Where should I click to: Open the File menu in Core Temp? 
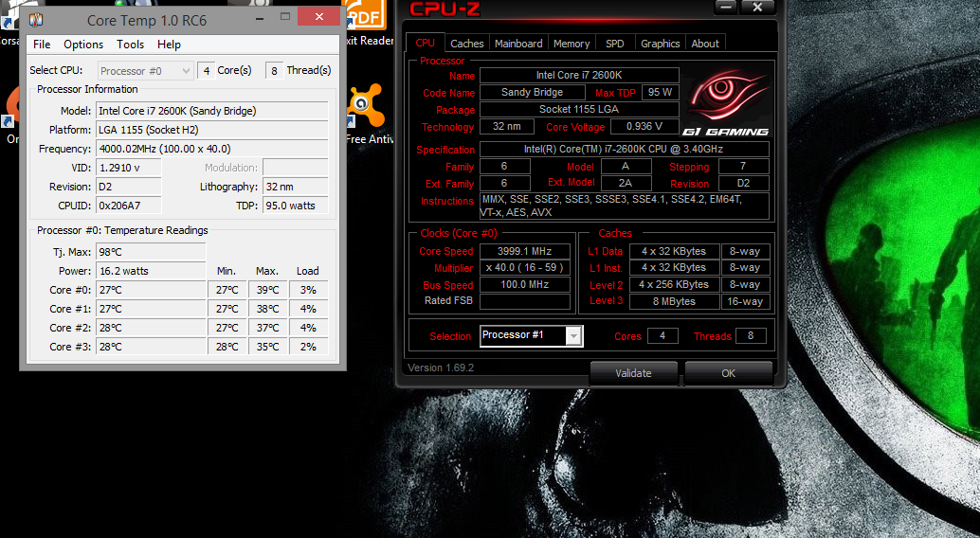tap(42, 45)
